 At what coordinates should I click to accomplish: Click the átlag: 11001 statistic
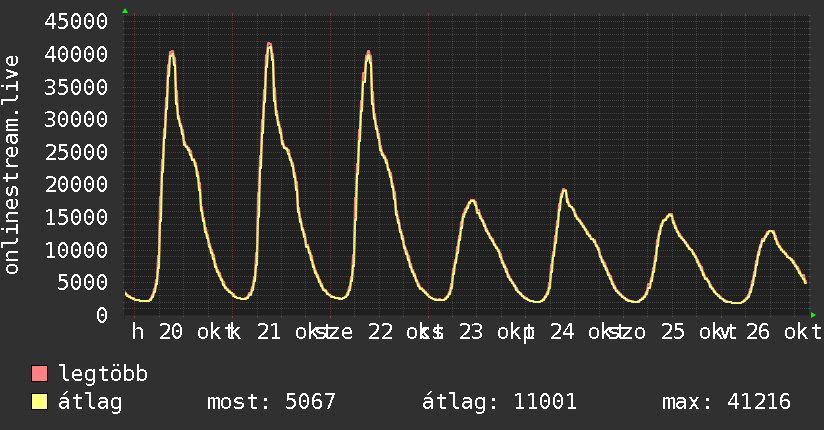pyautogui.click(x=499, y=402)
